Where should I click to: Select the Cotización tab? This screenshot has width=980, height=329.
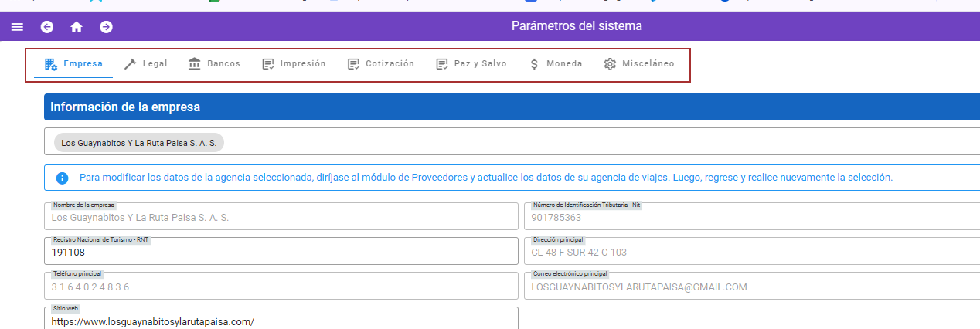(381, 64)
